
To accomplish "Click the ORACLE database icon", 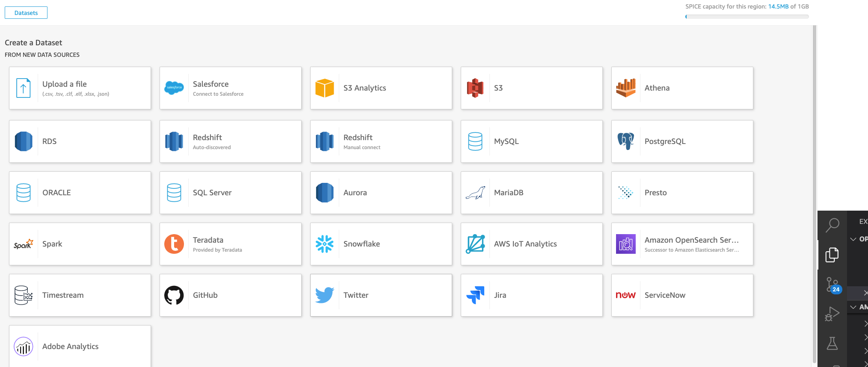I will [x=24, y=193].
